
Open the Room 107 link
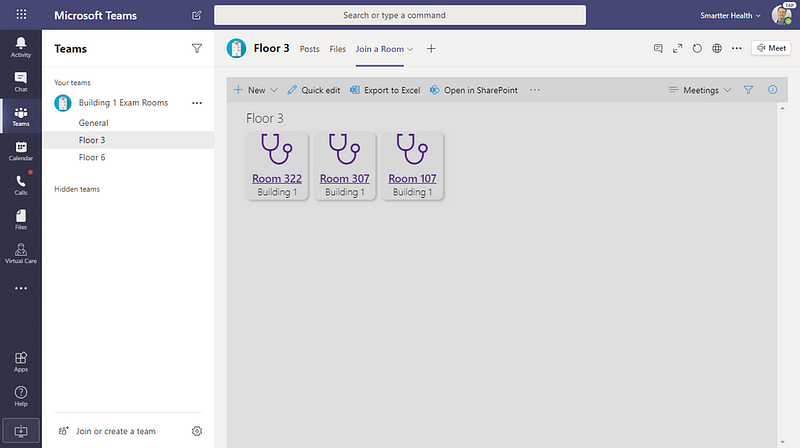click(x=412, y=179)
